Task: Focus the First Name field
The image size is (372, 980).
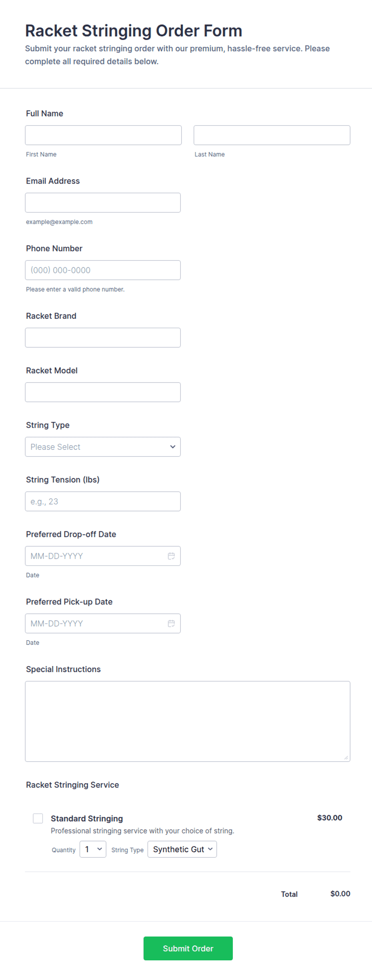Action: (103, 135)
